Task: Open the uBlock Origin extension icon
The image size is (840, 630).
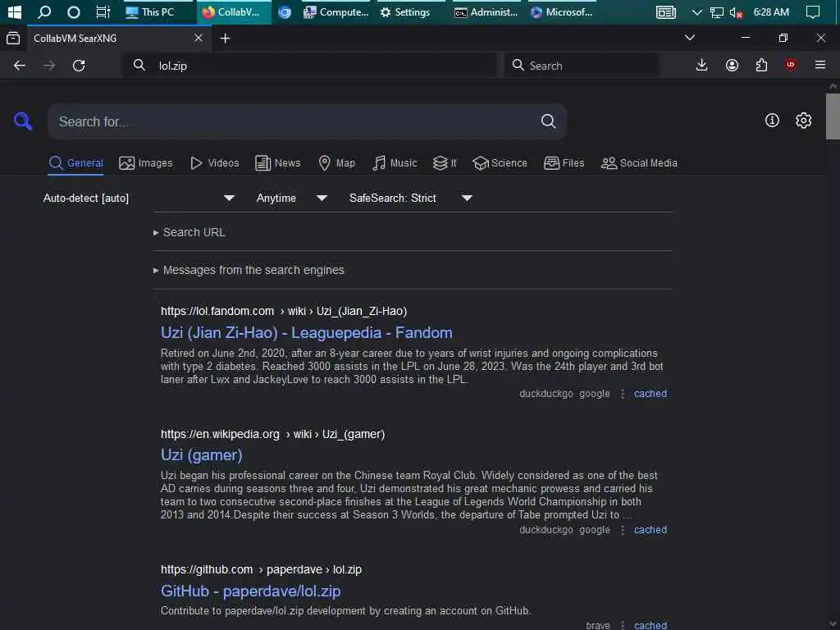Action: point(791,66)
